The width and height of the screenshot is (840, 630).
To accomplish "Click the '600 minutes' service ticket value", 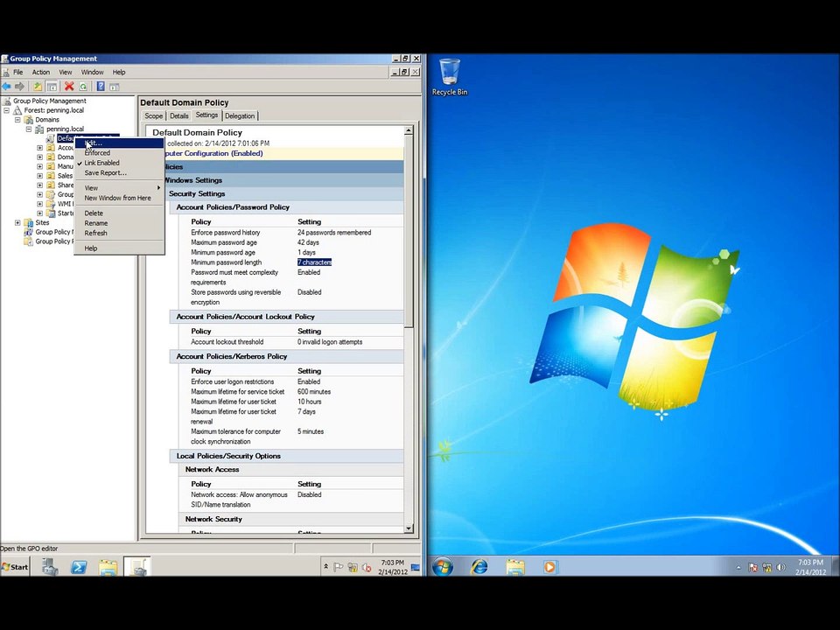I will pos(314,392).
